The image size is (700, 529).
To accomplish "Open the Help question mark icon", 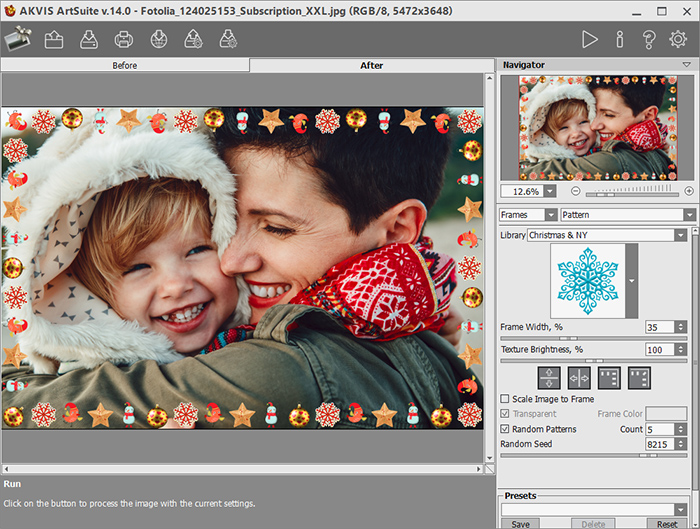I will pyautogui.click(x=649, y=39).
